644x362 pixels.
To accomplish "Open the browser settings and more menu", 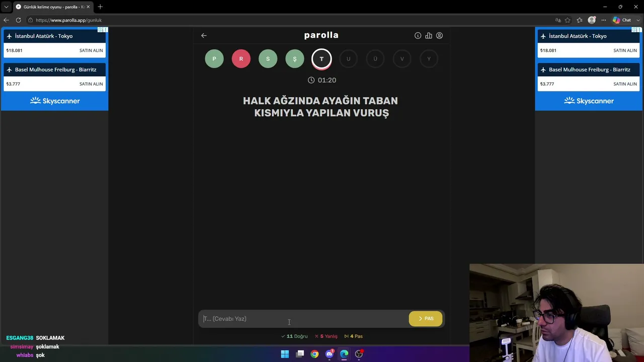I will click(603, 20).
